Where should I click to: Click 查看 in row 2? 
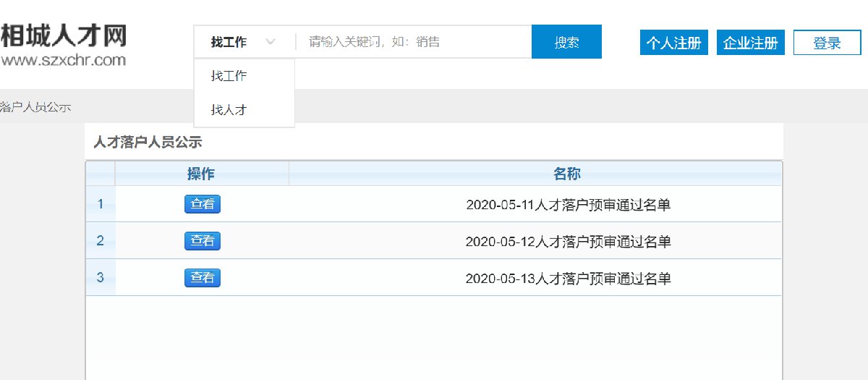tap(202, 241)
